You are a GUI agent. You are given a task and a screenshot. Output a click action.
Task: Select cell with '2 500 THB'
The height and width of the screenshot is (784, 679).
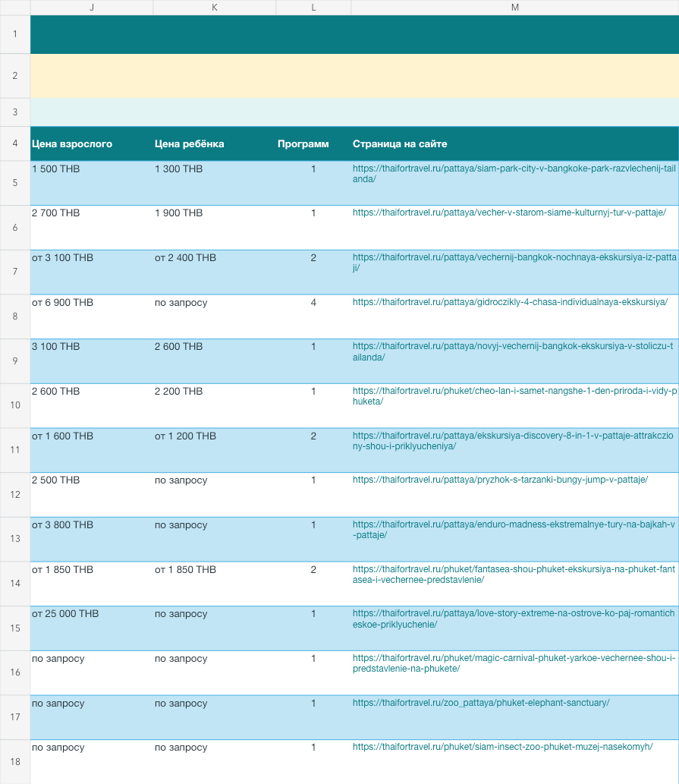pyautogui.click(x=92, y=495)
